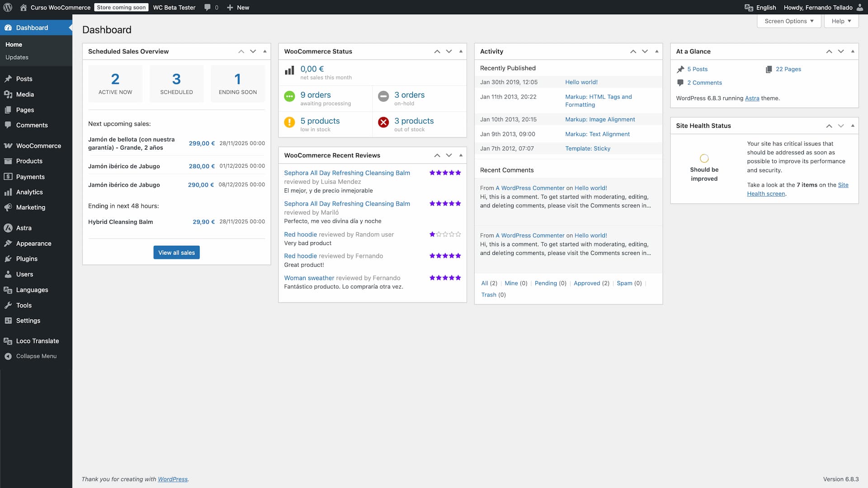The image size is (868, 488).
Task: Click the View all sales button
Action: tap(176, 253)
